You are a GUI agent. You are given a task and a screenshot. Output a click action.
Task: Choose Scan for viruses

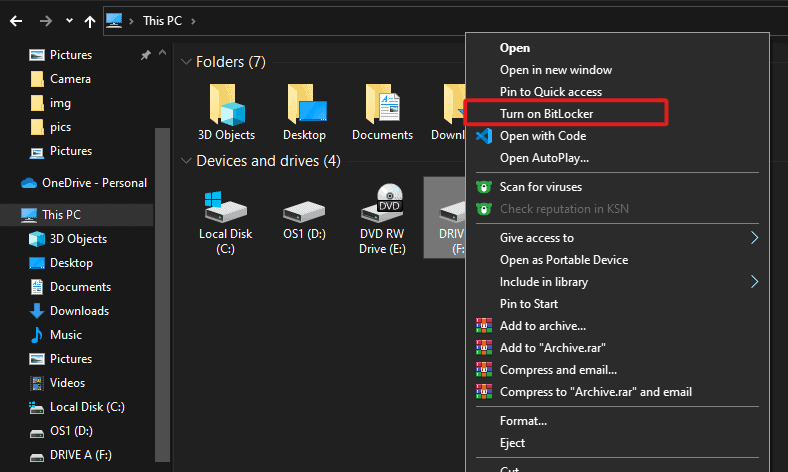tap(541, 187)
